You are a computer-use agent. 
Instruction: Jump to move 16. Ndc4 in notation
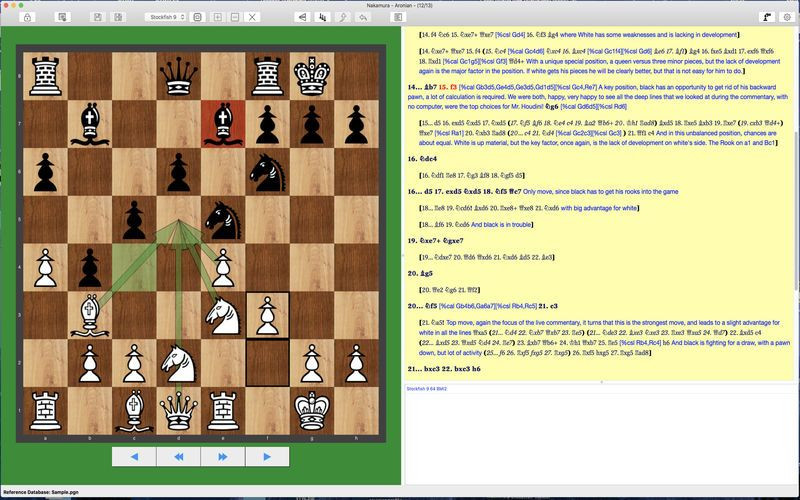(x=422, y=159)
